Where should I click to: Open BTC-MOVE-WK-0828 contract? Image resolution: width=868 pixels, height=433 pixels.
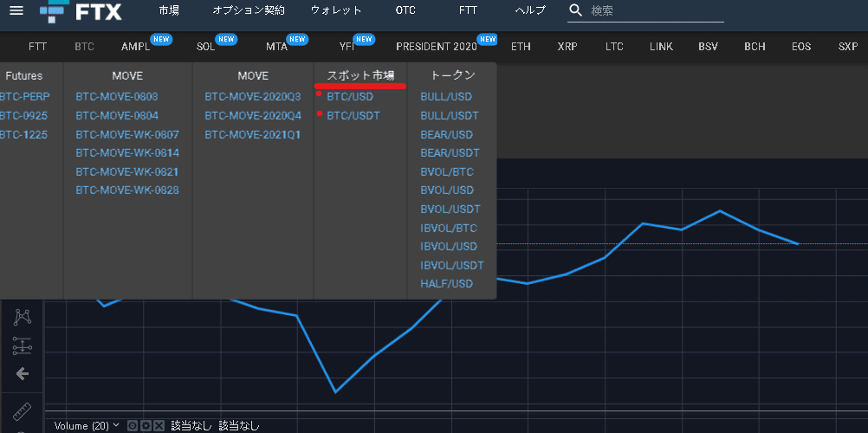(127, 190)
